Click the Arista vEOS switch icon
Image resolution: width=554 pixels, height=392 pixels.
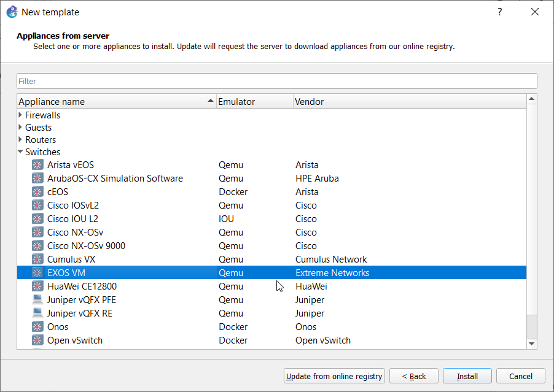click(x=37, y=165)
